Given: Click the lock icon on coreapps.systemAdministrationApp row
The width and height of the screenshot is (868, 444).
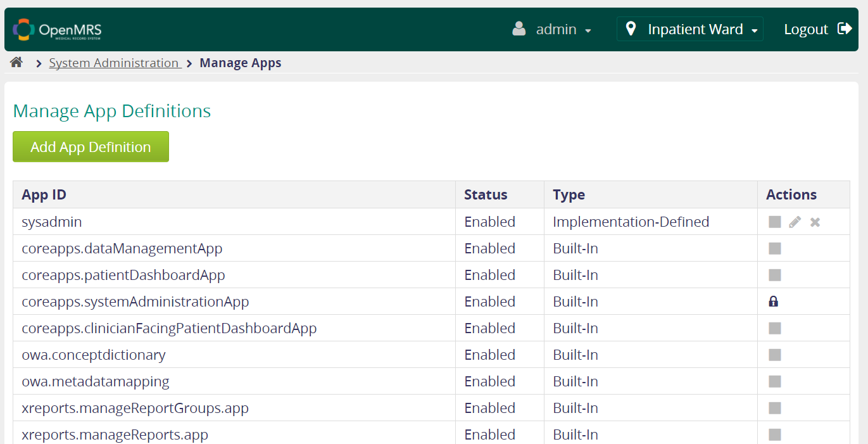Looking at the screenshot, I should 774,301.
